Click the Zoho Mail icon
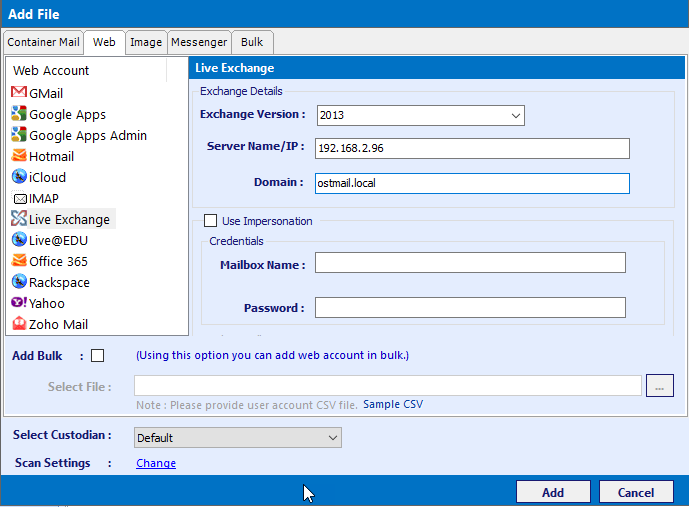The image size is (689, 507). click(x=19, y=324)
